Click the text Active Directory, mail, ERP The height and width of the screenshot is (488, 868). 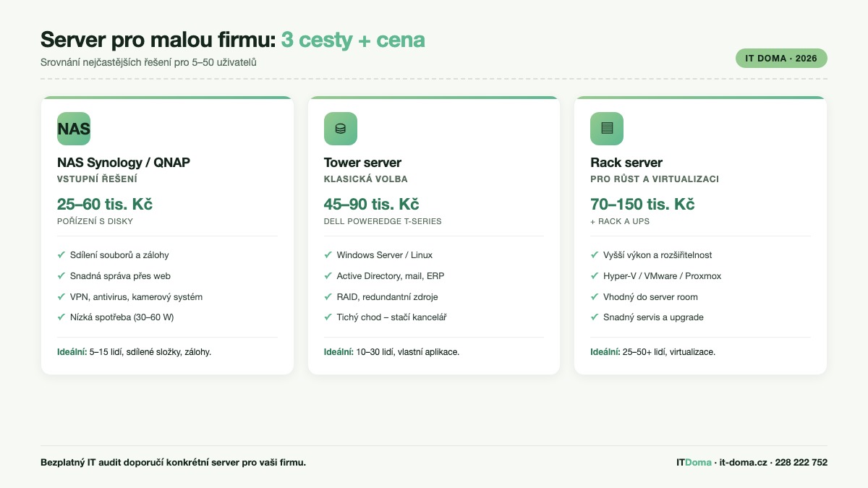click(391, 276)
